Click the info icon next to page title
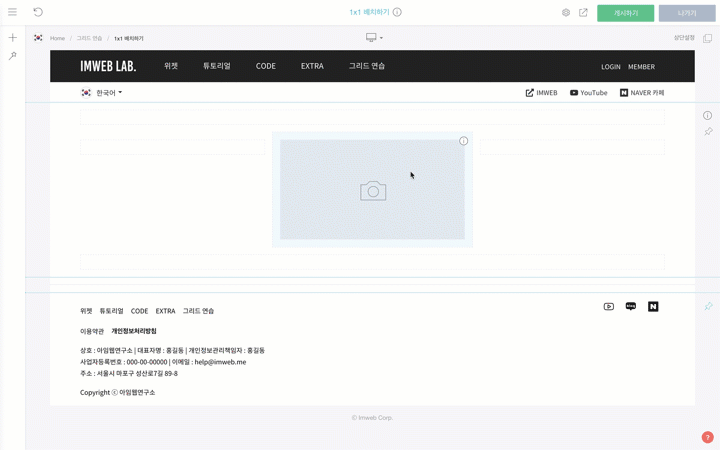This screenshot has width=720, height=450. tap(397, 12)
